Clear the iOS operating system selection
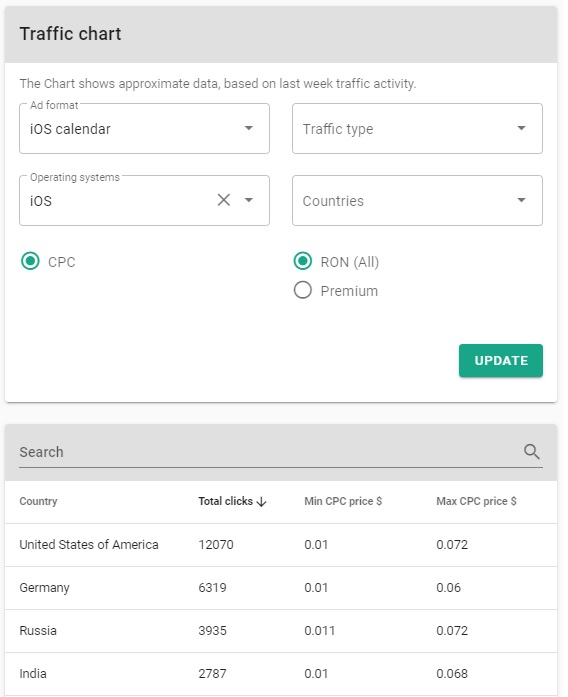568x697 pixels. point(224,200)
